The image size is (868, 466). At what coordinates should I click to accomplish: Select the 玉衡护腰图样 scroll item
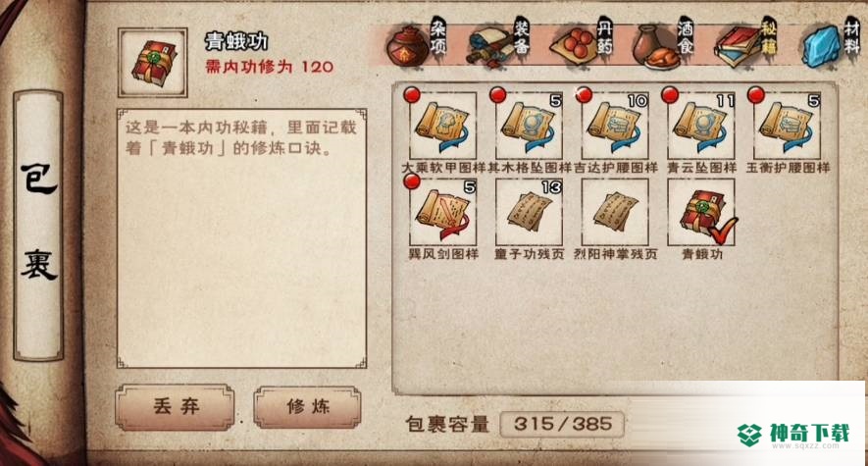[x=788, y=126]
